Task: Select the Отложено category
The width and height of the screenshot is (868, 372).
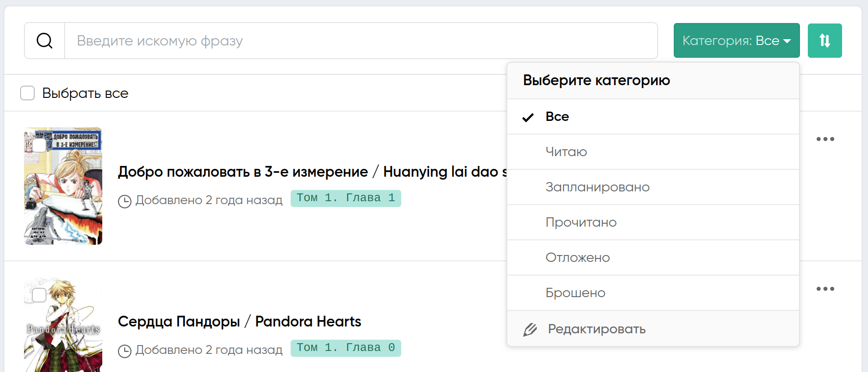Action: click(x=653, y=257)
